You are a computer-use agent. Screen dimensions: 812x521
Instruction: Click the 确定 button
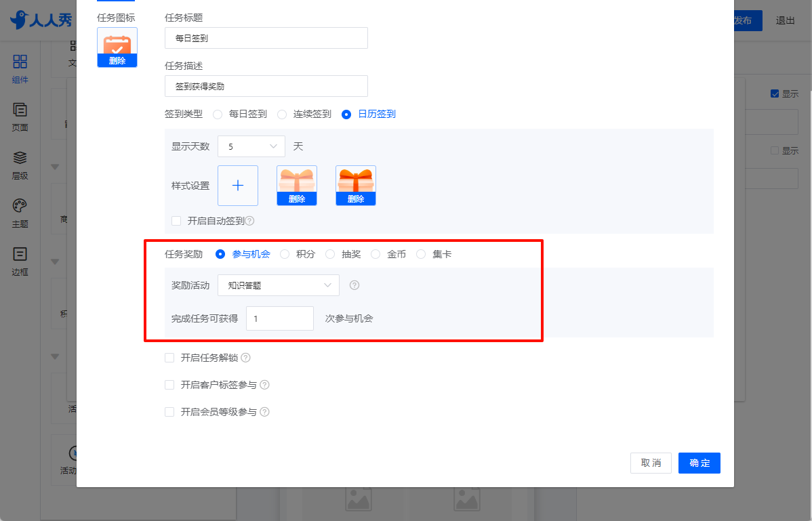pos(699,463)
